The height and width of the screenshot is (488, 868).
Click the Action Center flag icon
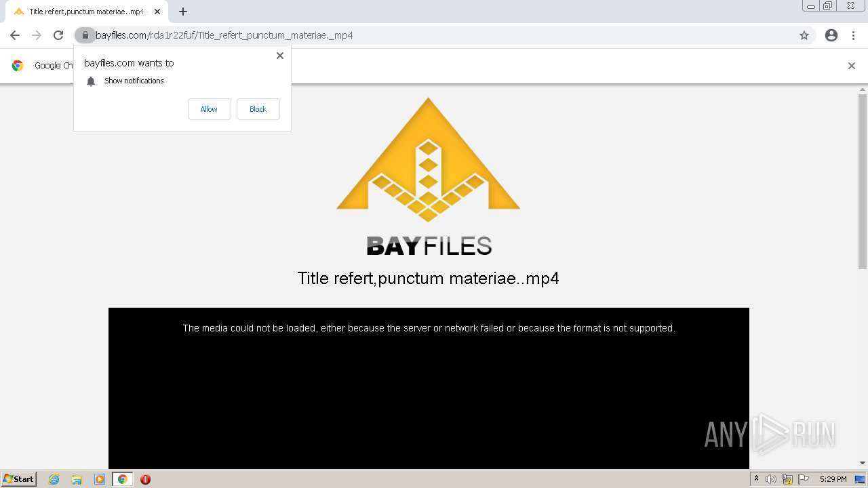tap(804, 479)
